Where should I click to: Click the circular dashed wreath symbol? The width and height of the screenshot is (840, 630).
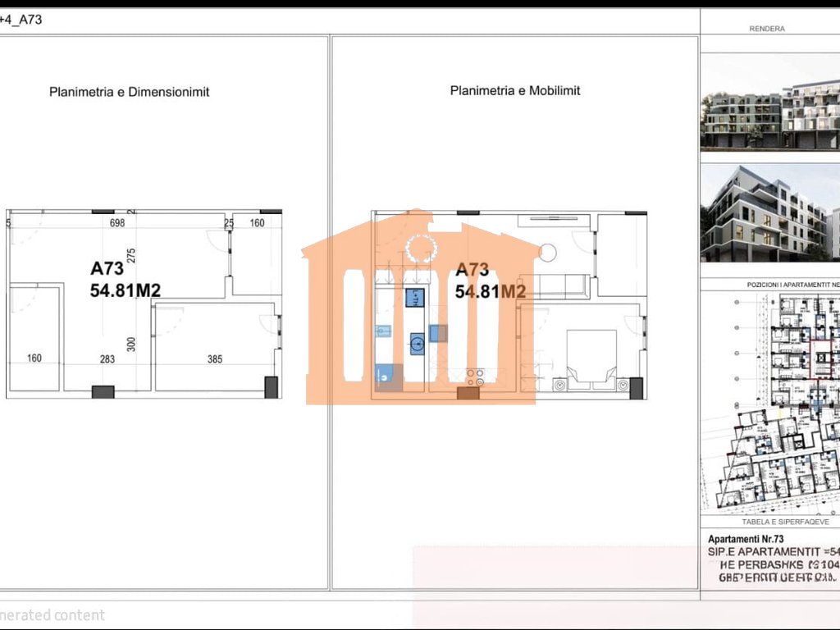click(422, 248)
